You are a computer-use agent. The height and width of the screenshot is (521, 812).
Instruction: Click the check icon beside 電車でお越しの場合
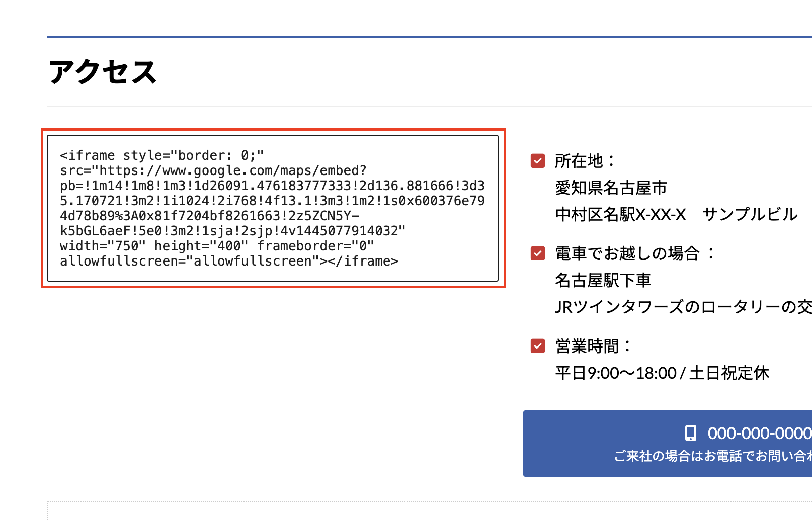point(538,253)
